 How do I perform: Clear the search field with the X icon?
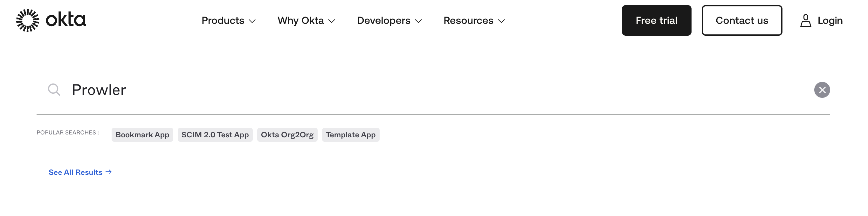tap(823, 89)
